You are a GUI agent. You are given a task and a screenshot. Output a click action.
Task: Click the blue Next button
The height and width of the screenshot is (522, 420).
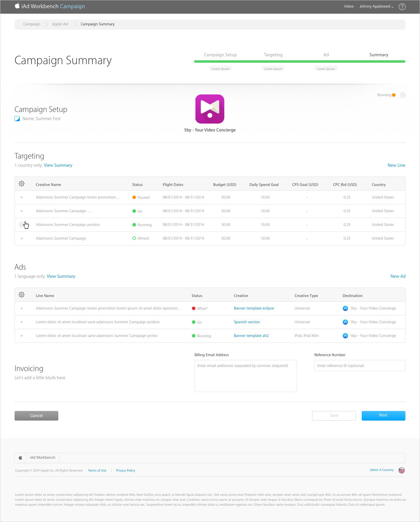pyautogui.click(x=383, y=415)
